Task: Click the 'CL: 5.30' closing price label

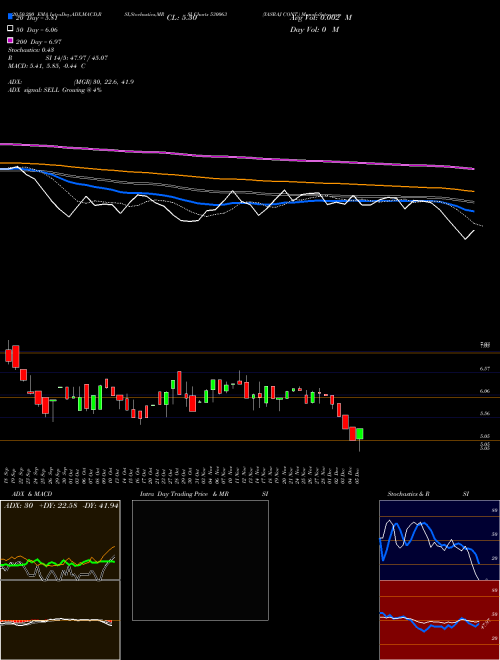Action: tap(182, 18)
